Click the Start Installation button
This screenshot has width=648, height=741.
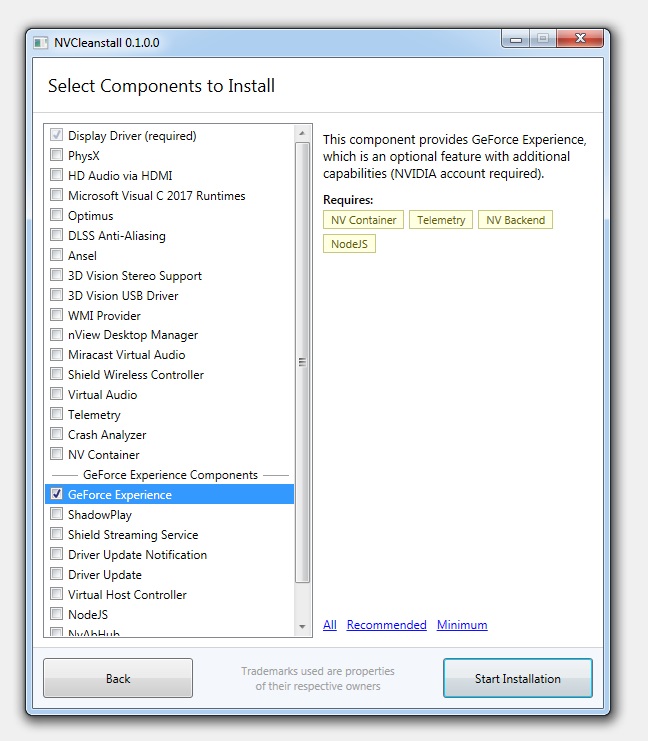click(518, 678)
